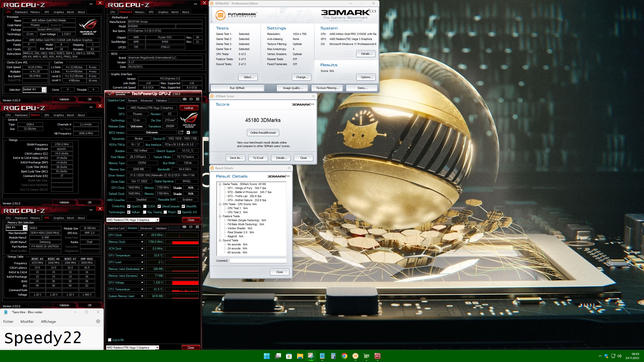
Task: Open Notepad settings gear icon
Action: tap(98, 321)
